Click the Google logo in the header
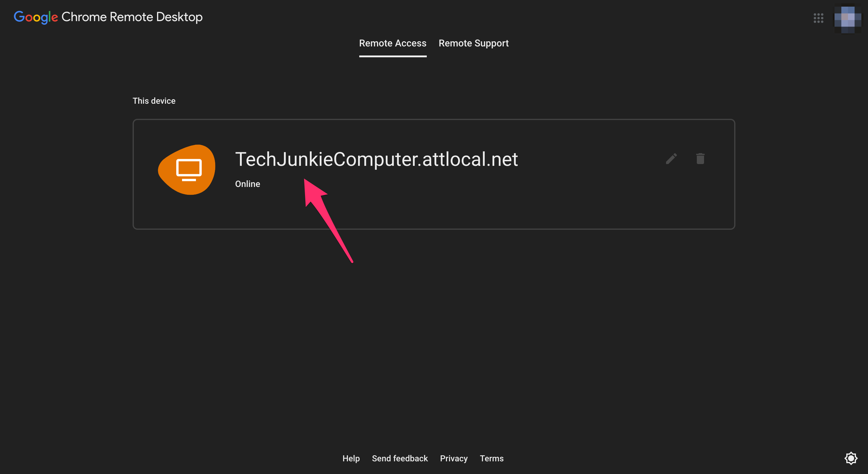The width and height of the screenshot is (868, 474). tap(36, 17)
